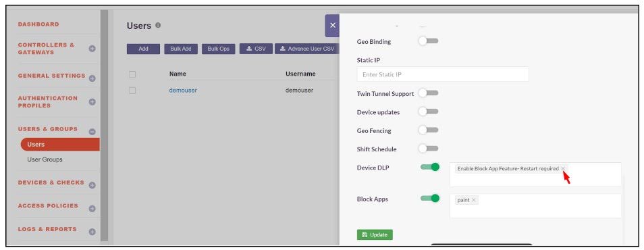This screenshot has width=644, height=250.
Task: Enable Twin Tunnel Support
Action: [429, 93]
